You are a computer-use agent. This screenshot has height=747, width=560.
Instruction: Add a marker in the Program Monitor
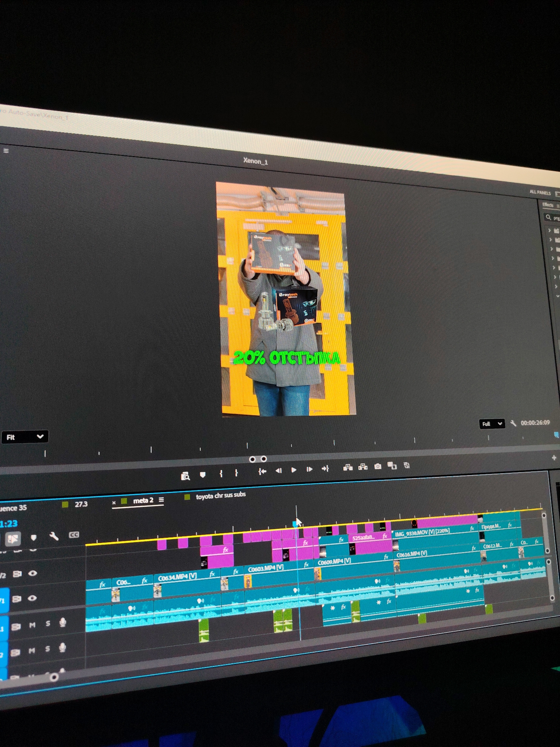click(203, 474)
